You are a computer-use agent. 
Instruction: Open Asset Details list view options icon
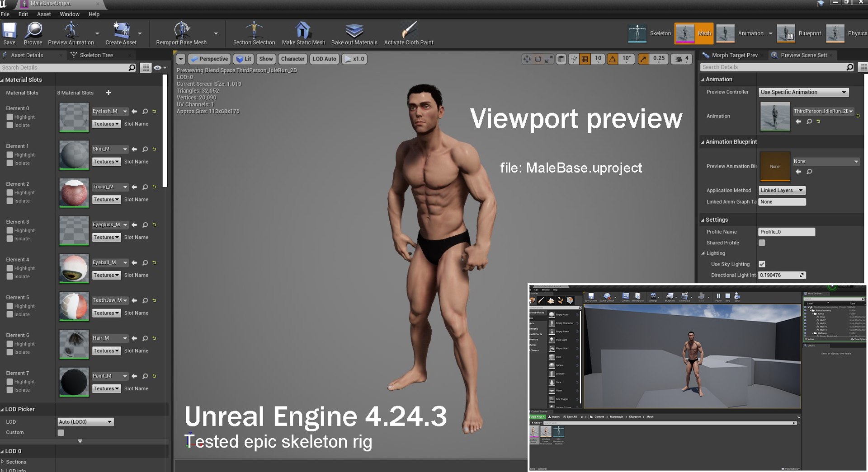[x=146, y=68]
